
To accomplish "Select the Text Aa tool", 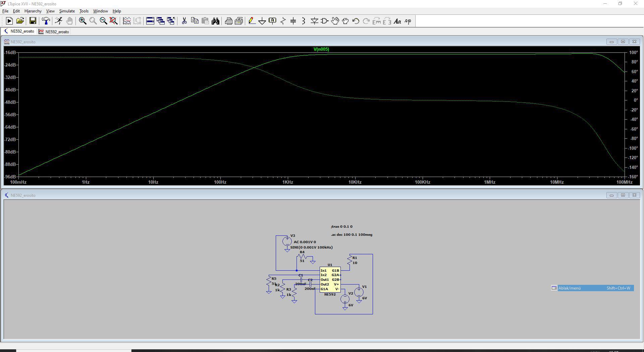I will (x=397, y=21).
